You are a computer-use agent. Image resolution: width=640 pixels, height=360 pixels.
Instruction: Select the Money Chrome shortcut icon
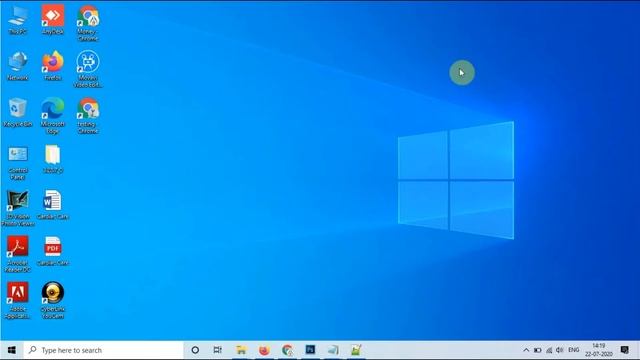[x=88, y=23]
